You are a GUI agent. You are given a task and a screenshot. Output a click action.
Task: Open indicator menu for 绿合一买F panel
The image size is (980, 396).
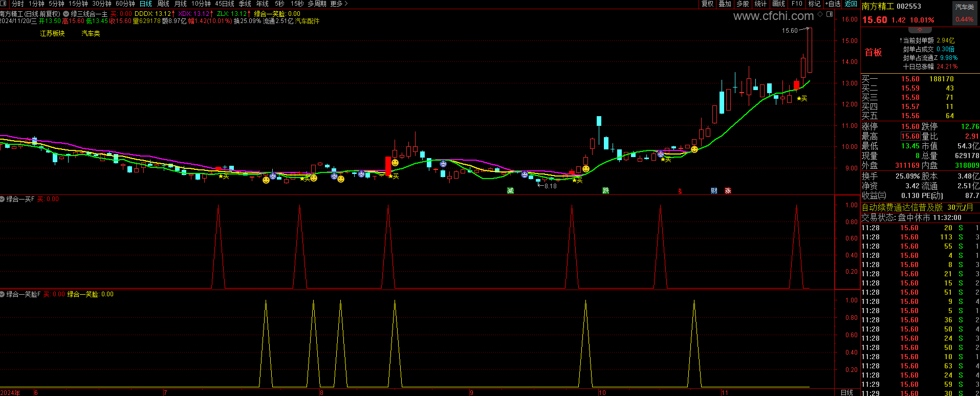3,199
